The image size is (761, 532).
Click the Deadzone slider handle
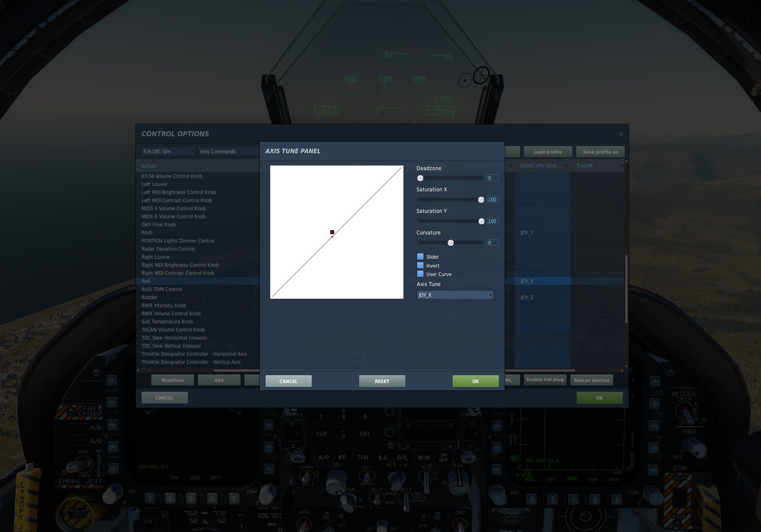[420, 178]
